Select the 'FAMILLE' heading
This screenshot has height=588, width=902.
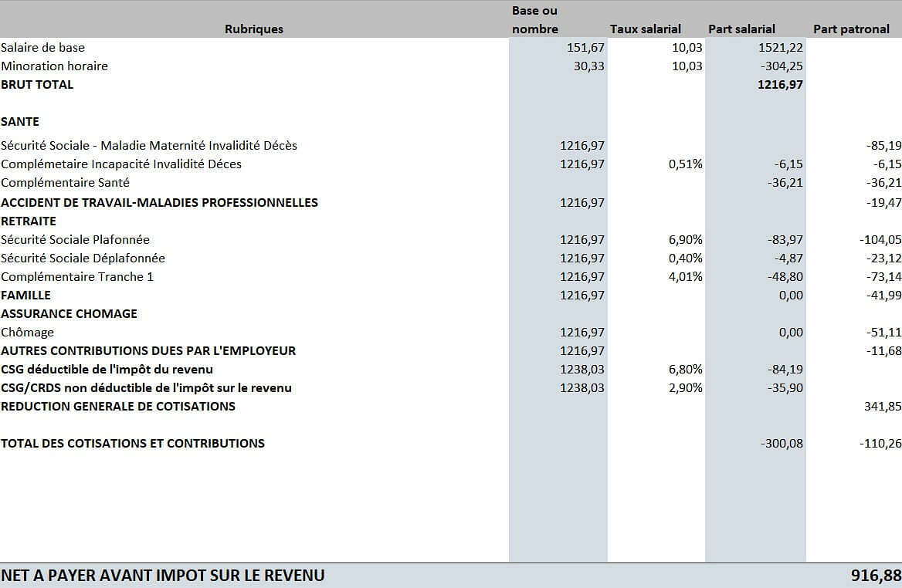[x=26, y=296]
